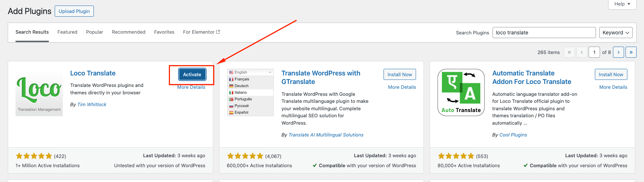Viewport: 644px width, 182px height.
Task: Click the Upload Plugin button
Action: click(74, 11)
